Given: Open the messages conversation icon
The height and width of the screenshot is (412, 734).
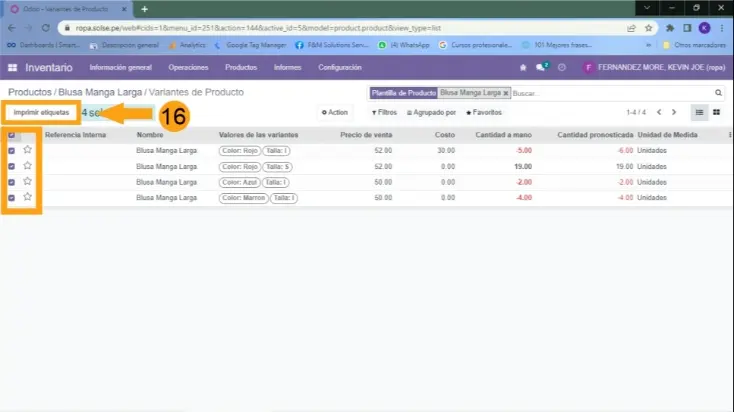Looking at the screenshot, I should [541, 67].
